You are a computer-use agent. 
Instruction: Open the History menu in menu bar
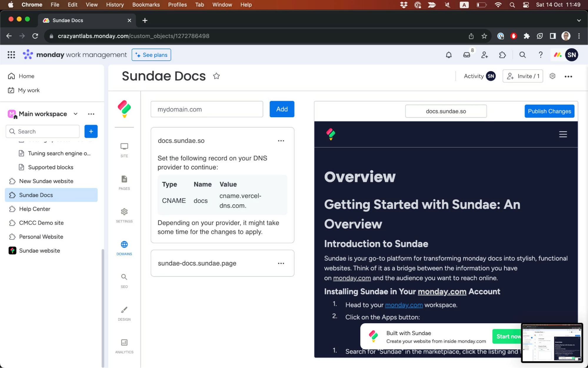coord(115,5)
